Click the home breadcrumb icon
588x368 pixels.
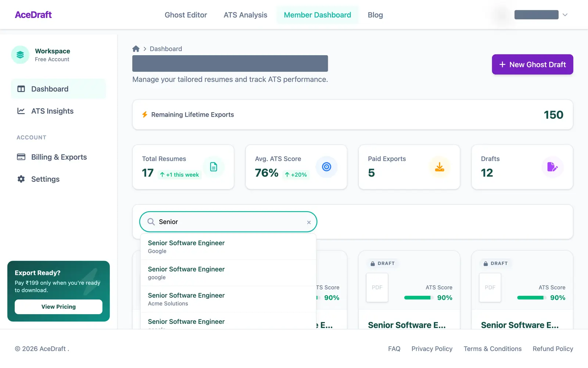coord(136,49)
